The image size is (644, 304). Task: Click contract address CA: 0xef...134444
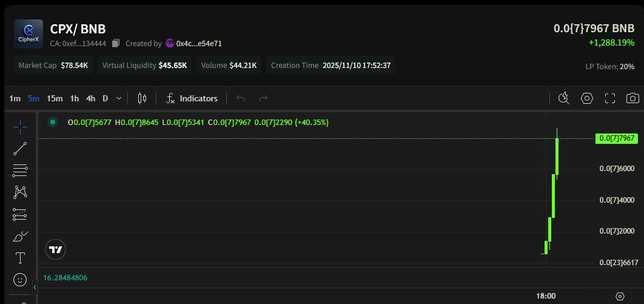point(78,44)
